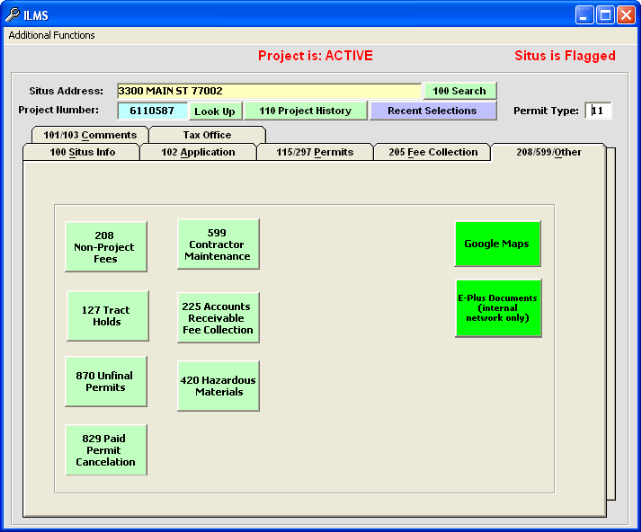Viewport: 641px width, 532px height.
Task: Open the Additional Functions menu
Action: 52,35
